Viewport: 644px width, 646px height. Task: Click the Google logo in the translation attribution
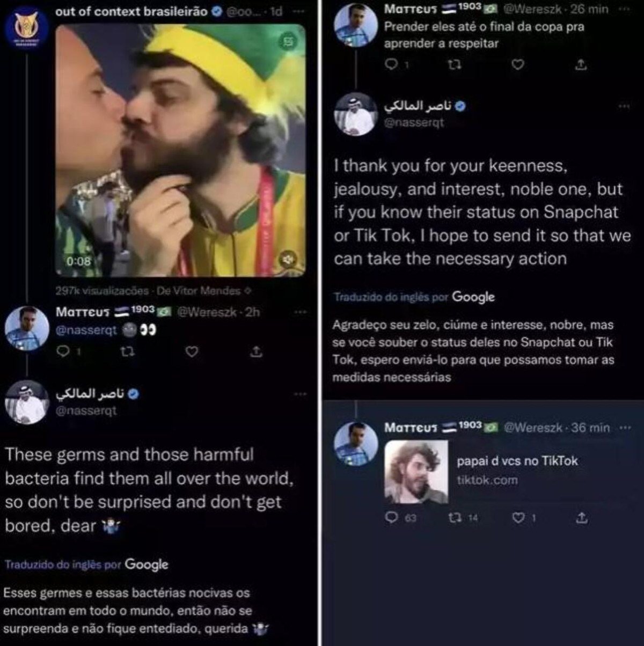pos(147,564)
